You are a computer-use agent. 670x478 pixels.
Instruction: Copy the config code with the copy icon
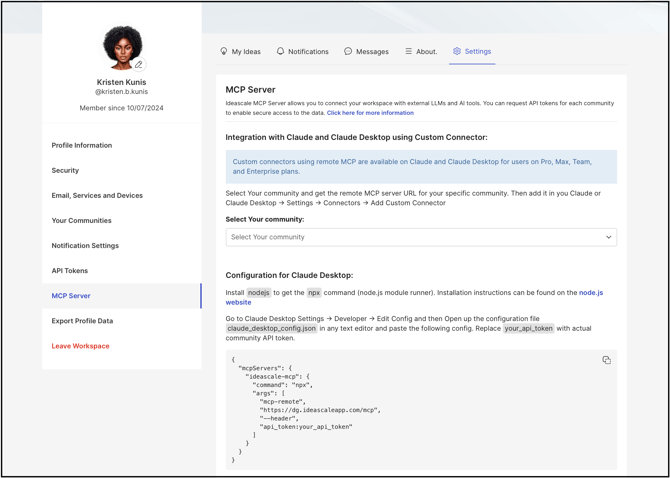606,360
